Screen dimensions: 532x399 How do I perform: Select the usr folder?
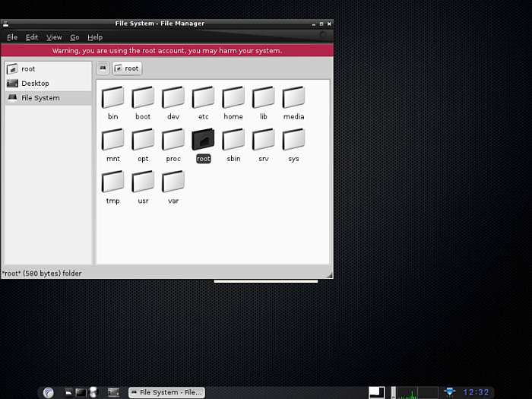(143, 182)
